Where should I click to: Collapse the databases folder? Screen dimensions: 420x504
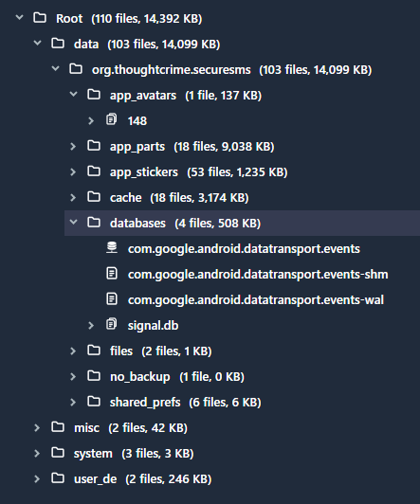73,223
